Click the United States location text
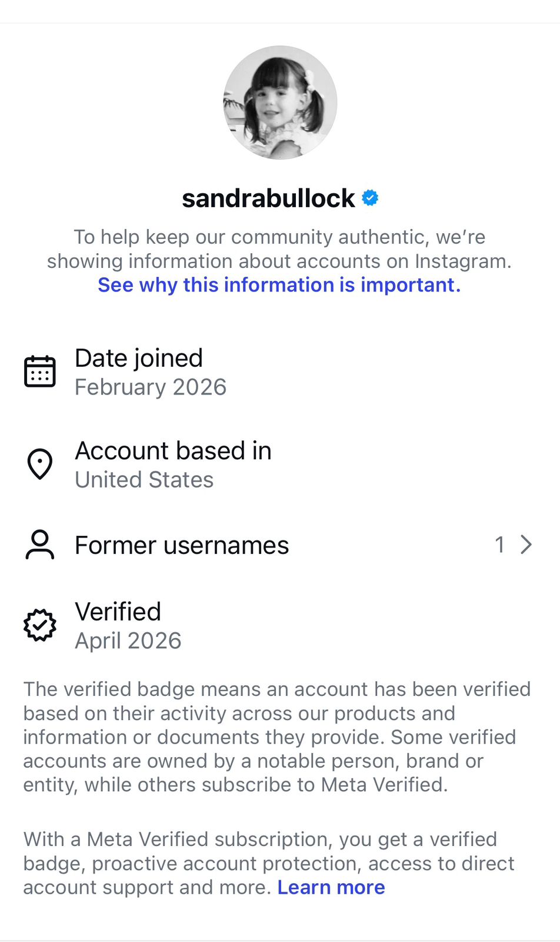This screenshot has height=942, width=560. pos(144,480)
